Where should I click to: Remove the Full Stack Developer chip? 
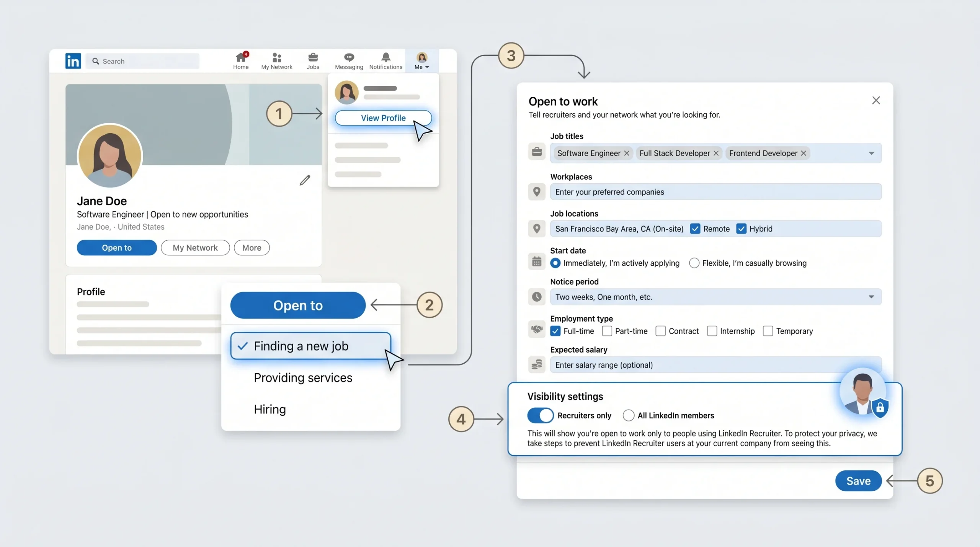(716, 153)
